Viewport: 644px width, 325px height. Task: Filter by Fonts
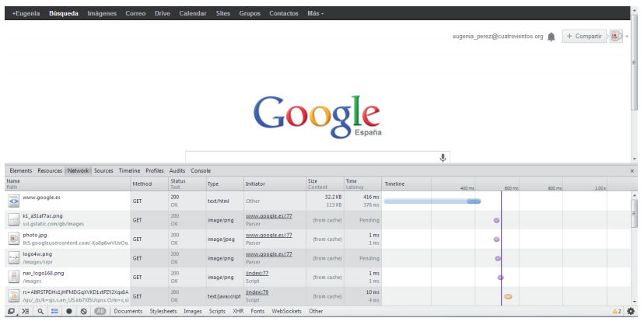[257, 312]
